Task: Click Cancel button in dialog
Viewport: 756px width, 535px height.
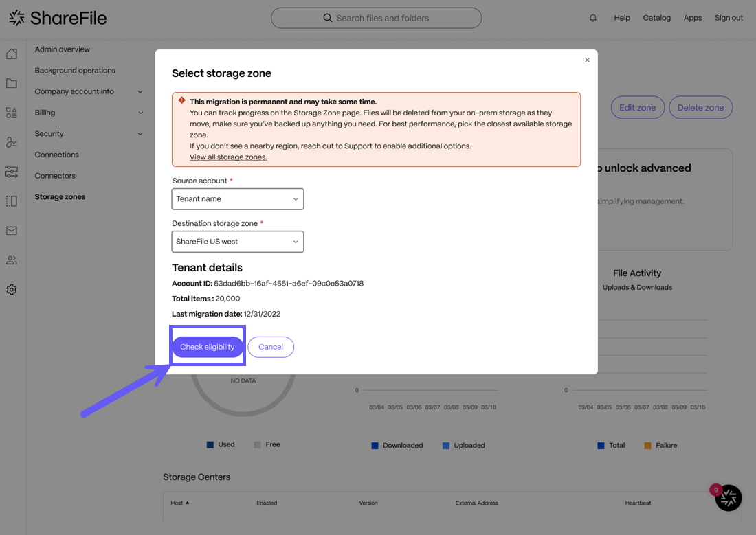Action: (x=271, y=347)
